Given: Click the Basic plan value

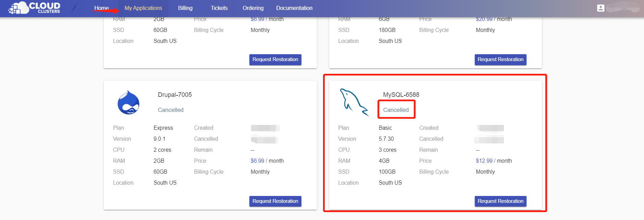Looking at the screenshot, I should click(x=385, y=128).
